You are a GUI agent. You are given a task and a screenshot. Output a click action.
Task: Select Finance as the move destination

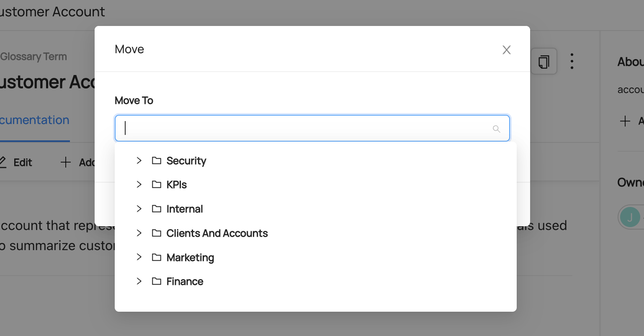(185, 282)
